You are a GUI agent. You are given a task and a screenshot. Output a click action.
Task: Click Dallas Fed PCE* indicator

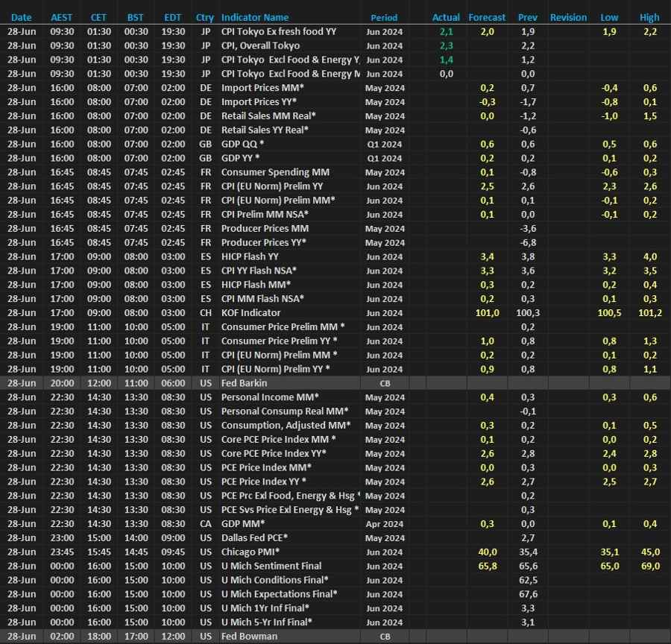click(x=254, y=538)
